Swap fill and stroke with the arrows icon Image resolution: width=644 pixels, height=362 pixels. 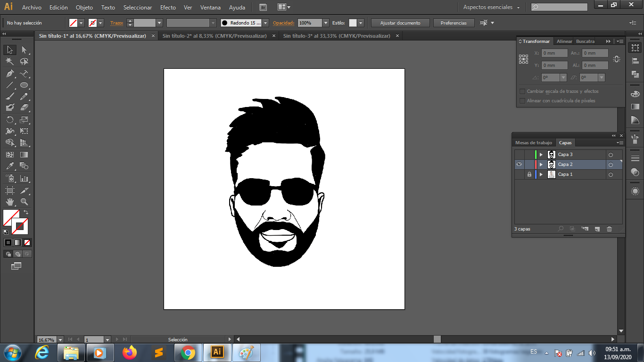pyautogui.click(x=26, y=213)
